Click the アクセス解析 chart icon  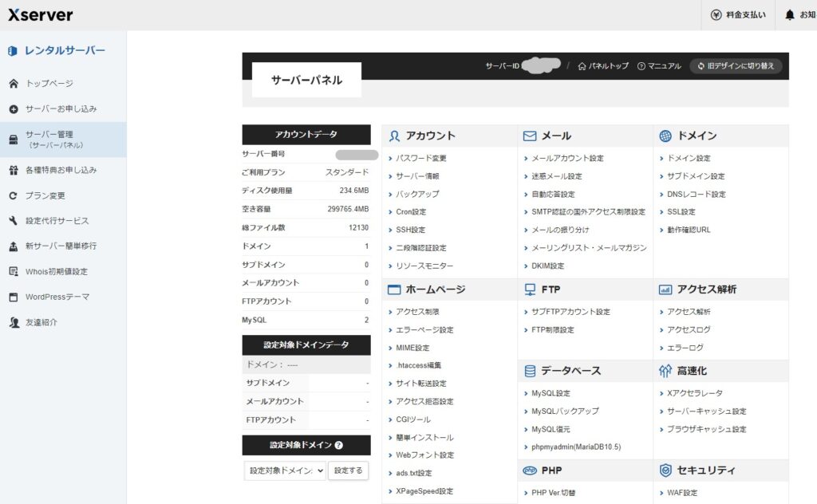tap(665, 289)
